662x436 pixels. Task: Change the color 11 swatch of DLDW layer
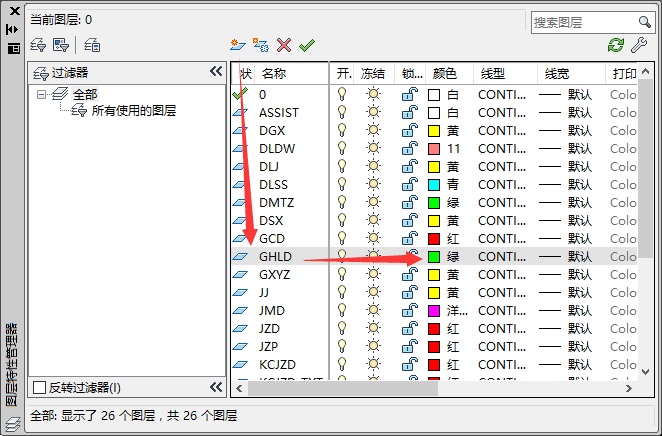point(434,149)
